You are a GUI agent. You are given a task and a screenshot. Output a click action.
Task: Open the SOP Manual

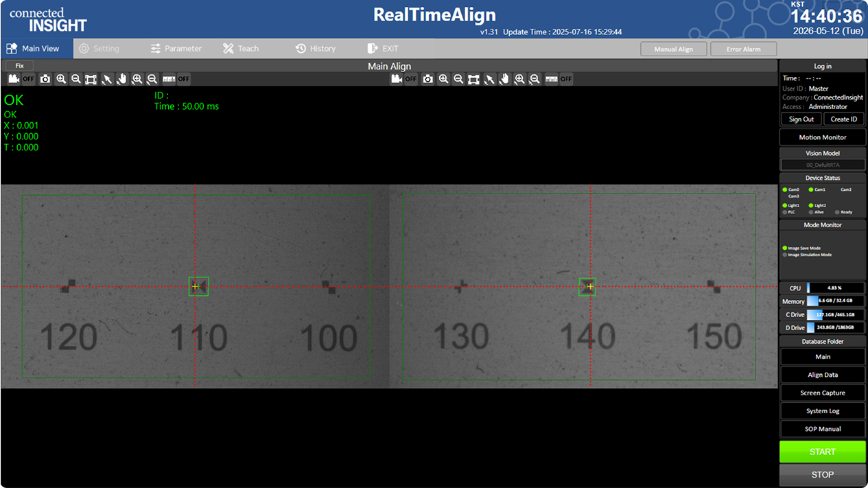823,429
